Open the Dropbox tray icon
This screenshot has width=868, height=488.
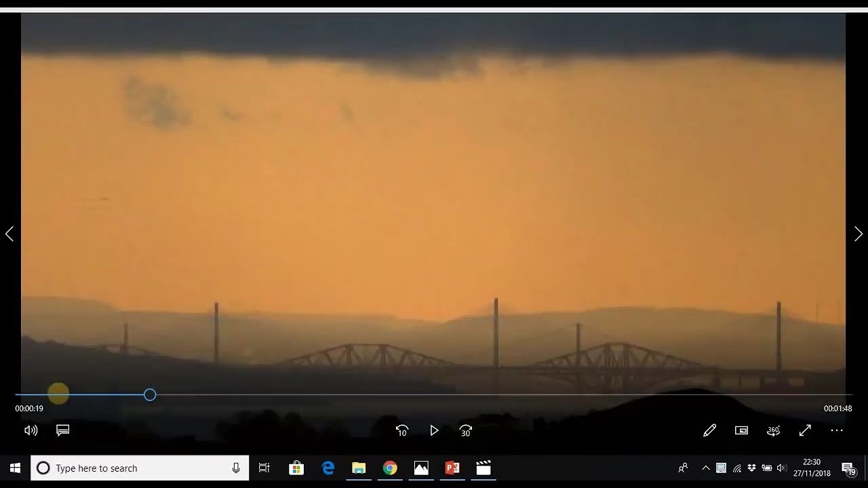[x=752, y=468]
